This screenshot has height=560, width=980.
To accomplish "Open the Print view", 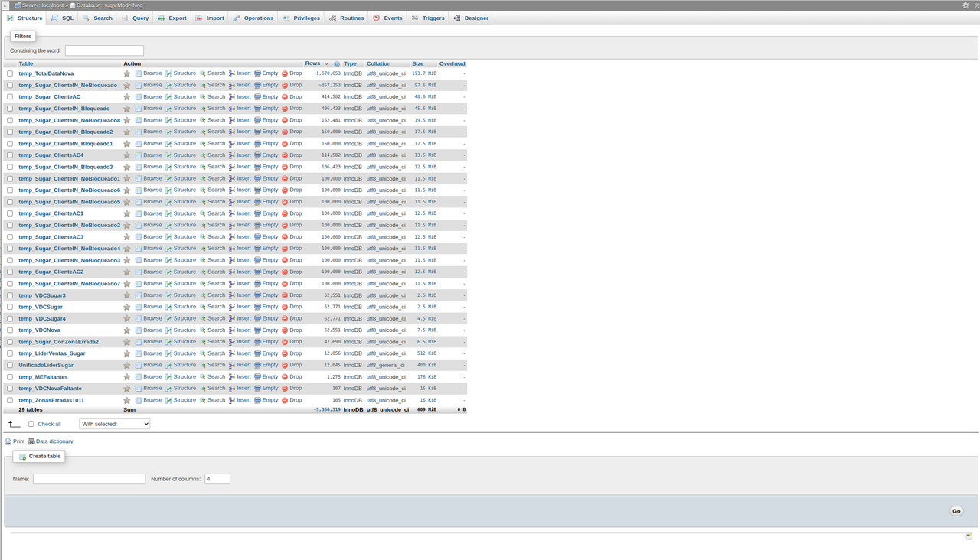I will [18, 441].
